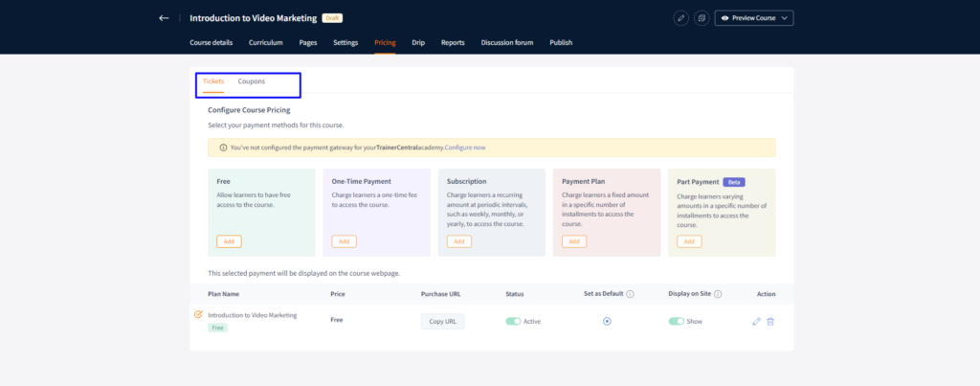Add a One-Time Payment plan
The width and height of the screenshot is (980, 386).
pos(344,241)
